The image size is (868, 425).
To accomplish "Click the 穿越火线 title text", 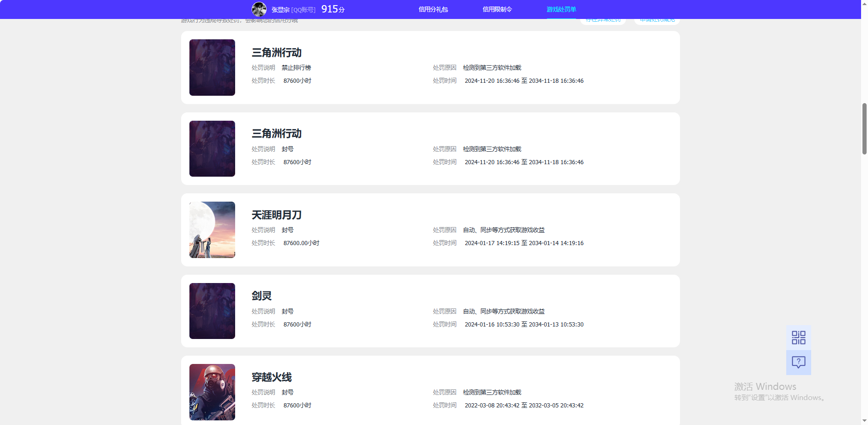I will (x=272, y=377).
